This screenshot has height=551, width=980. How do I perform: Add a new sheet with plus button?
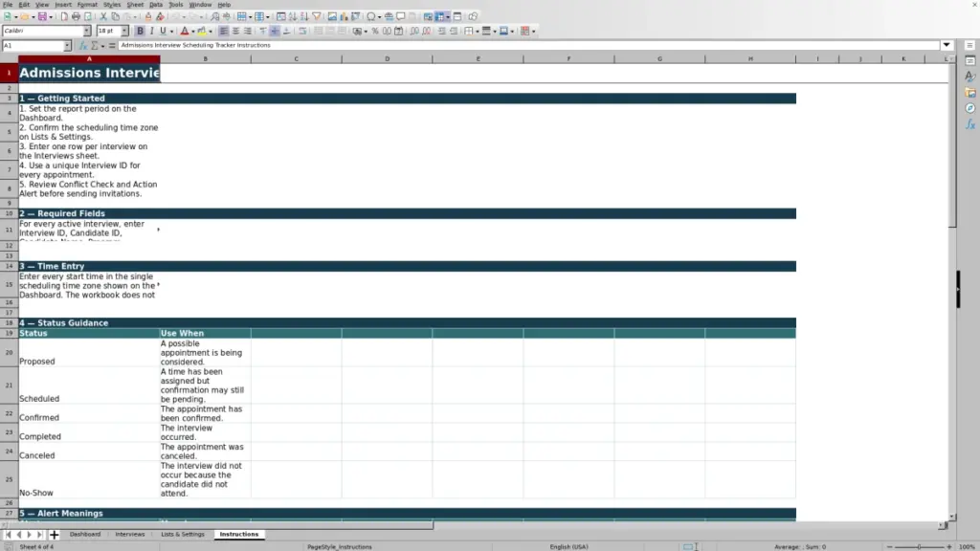pos(54,535)
